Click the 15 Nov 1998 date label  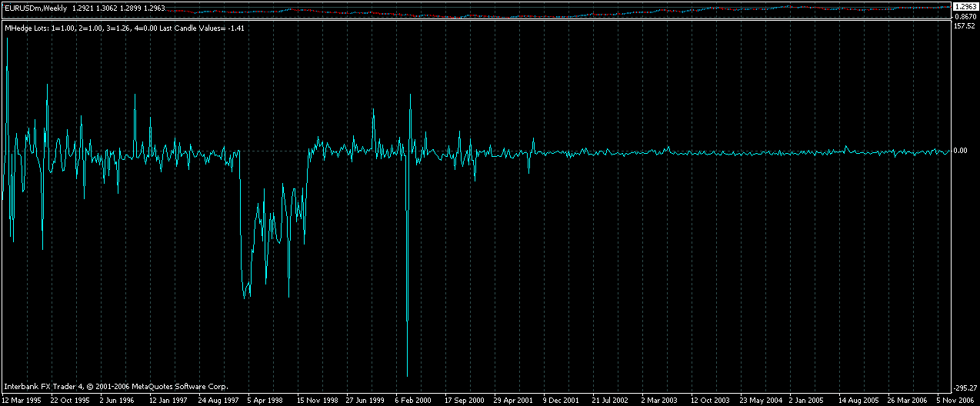(x=318, y=400)
